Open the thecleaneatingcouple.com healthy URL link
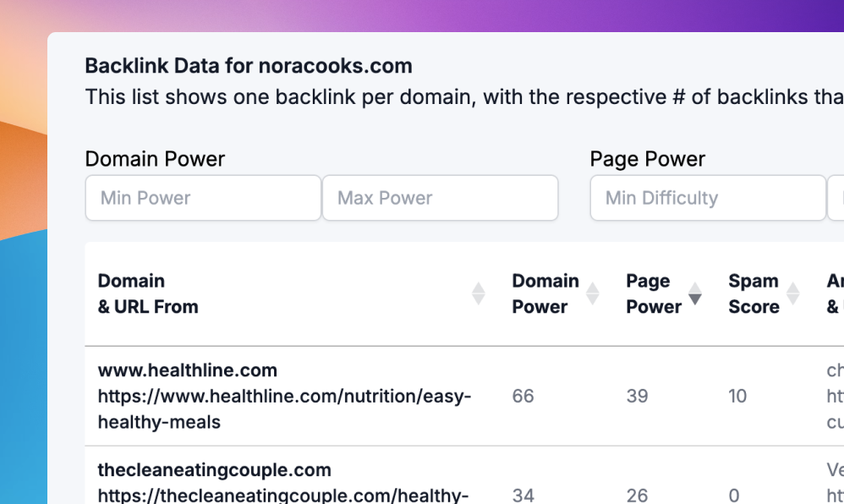844x504 pixels. 284,496
